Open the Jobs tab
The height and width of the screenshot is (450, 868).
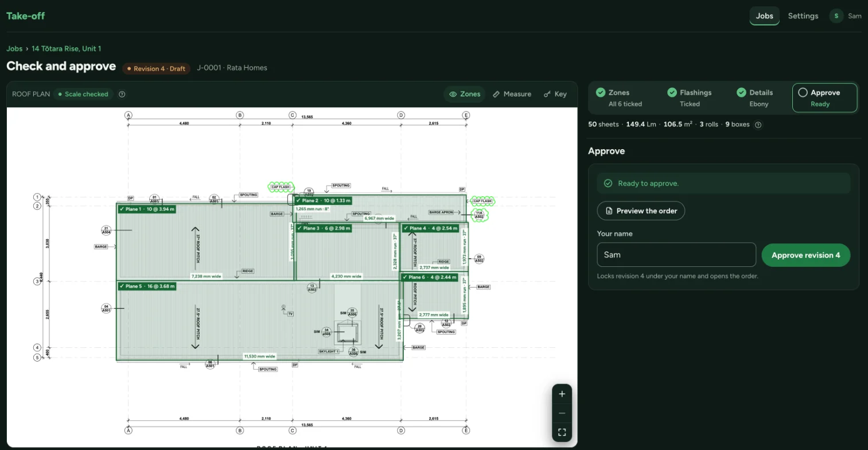pyautogui.click(x=764, y=16)
